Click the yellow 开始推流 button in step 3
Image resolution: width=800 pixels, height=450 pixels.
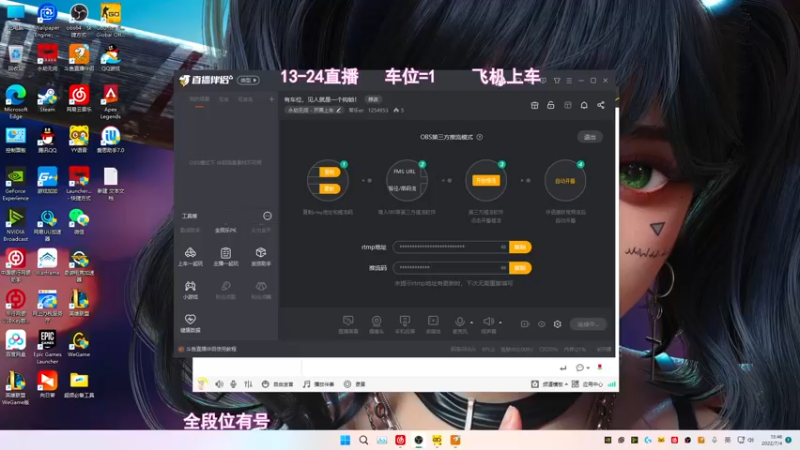pos(486,181)
